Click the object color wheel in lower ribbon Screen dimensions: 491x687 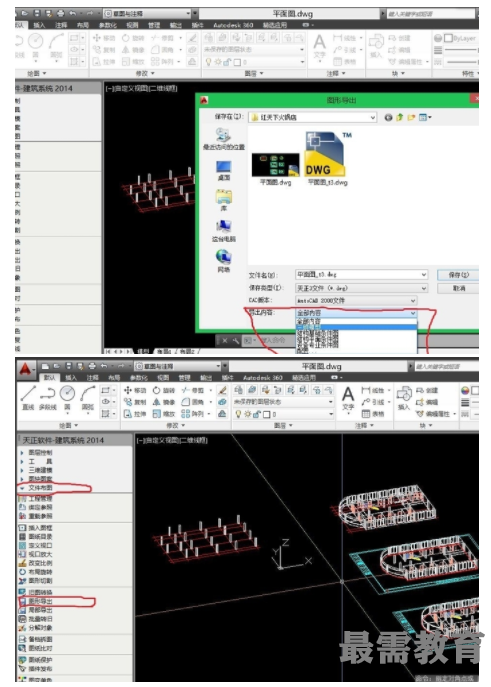pos(465,390)
